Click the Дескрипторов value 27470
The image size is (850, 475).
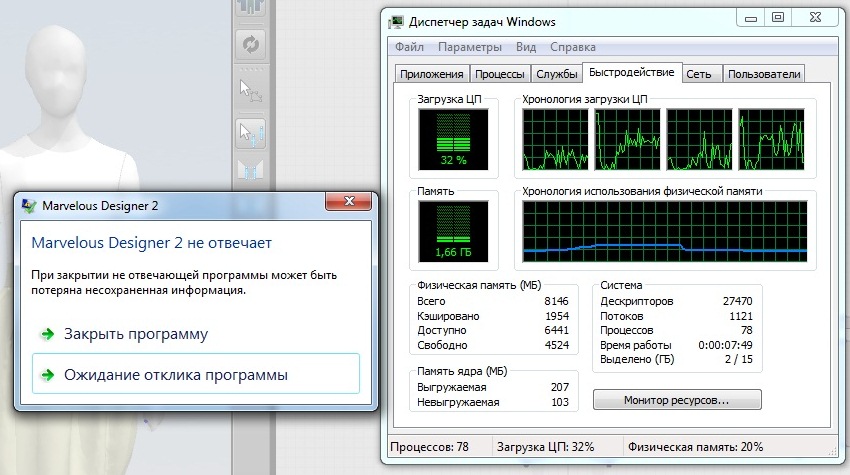738,301
